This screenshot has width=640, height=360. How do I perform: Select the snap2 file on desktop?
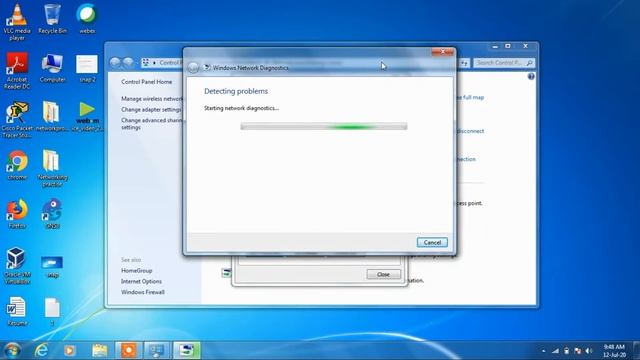87,68
